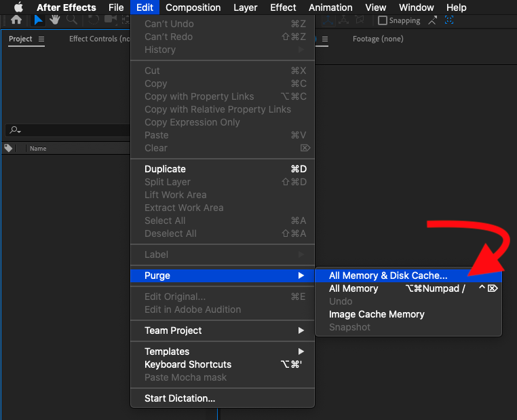Viewport: 517px width, 420px height.
Task: Click the View Axis mode icon
Action: (x=360, y=20)
